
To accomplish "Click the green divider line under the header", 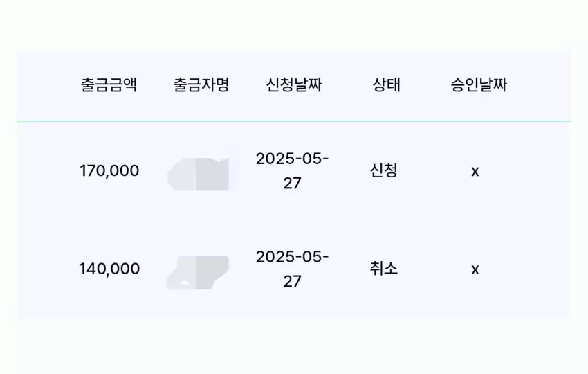I will pyautogui.click(x=293, y=121).
